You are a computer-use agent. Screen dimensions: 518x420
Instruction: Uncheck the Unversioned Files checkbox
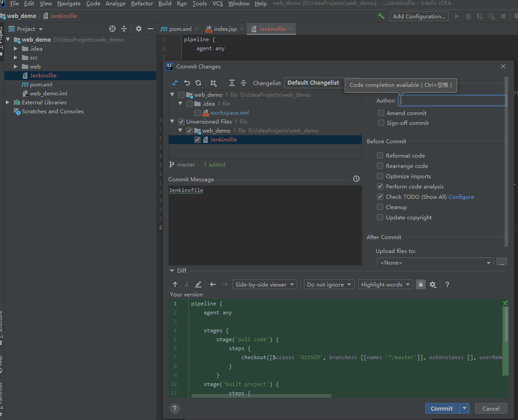(x=181, y=122)
